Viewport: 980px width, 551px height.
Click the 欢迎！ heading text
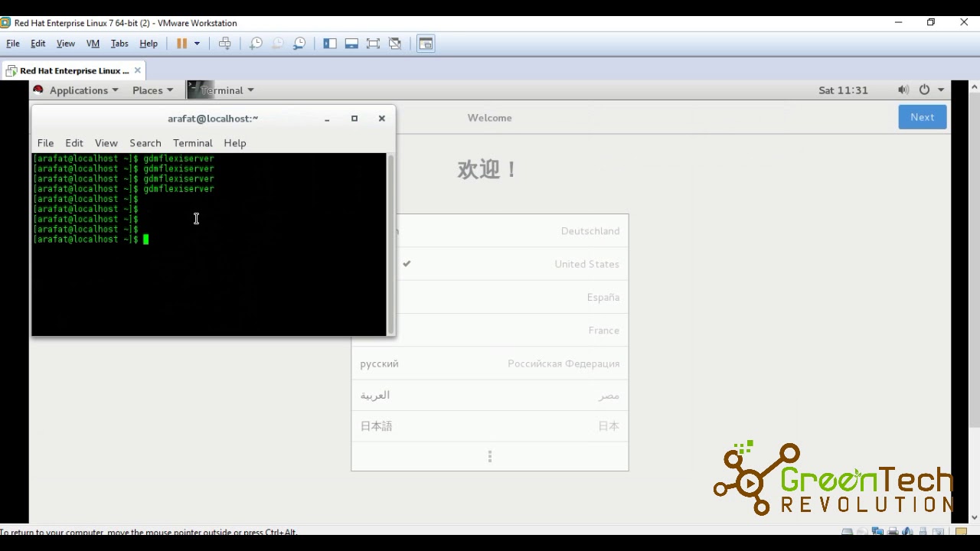[488, 169]
